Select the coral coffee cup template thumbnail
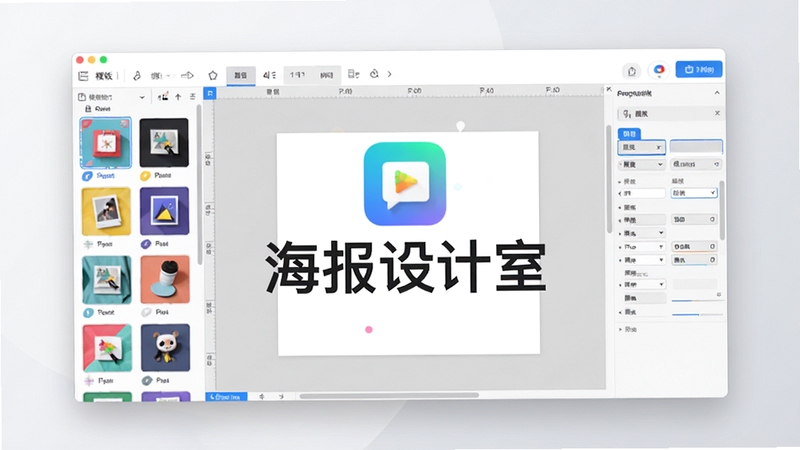The height and width of the screenshot is (450, 800). tap(165, 279)
